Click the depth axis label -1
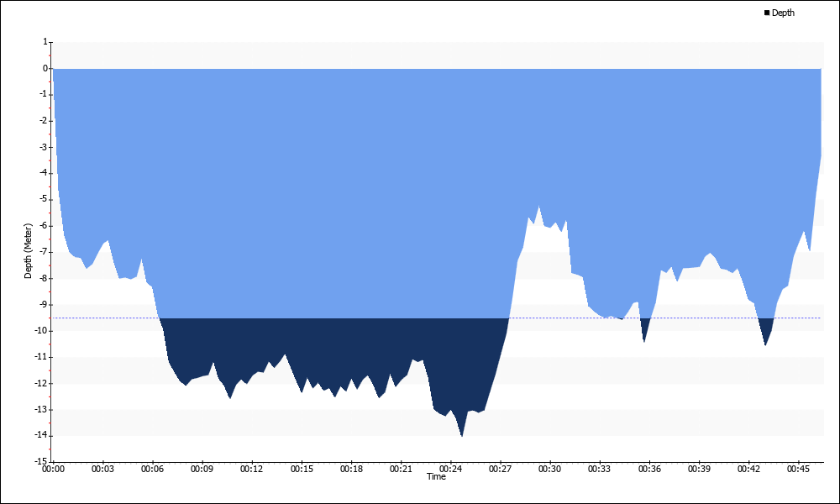Image resolution: width=840 pixels, height=504 pixels. click(44, 94)
